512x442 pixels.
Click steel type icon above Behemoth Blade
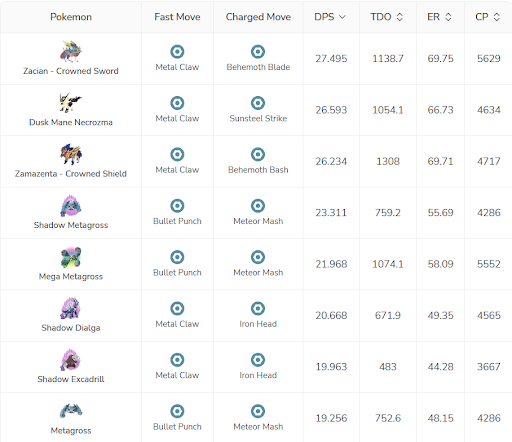[x=258, y=52]
